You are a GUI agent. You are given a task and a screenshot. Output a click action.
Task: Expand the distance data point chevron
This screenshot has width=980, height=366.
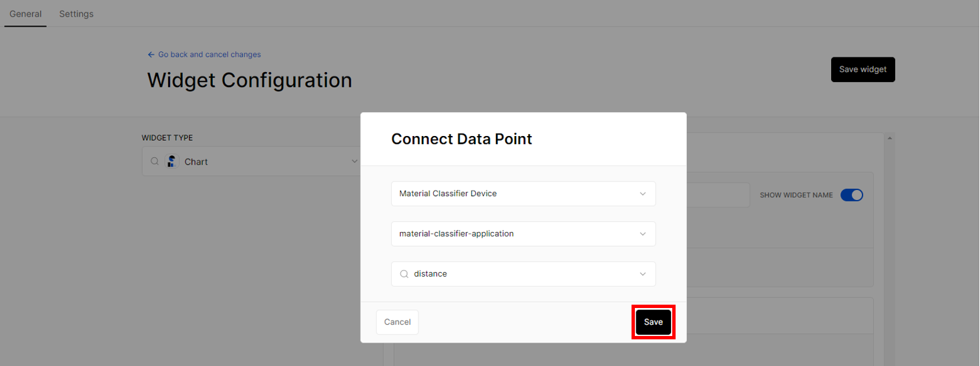pos(643,274)
